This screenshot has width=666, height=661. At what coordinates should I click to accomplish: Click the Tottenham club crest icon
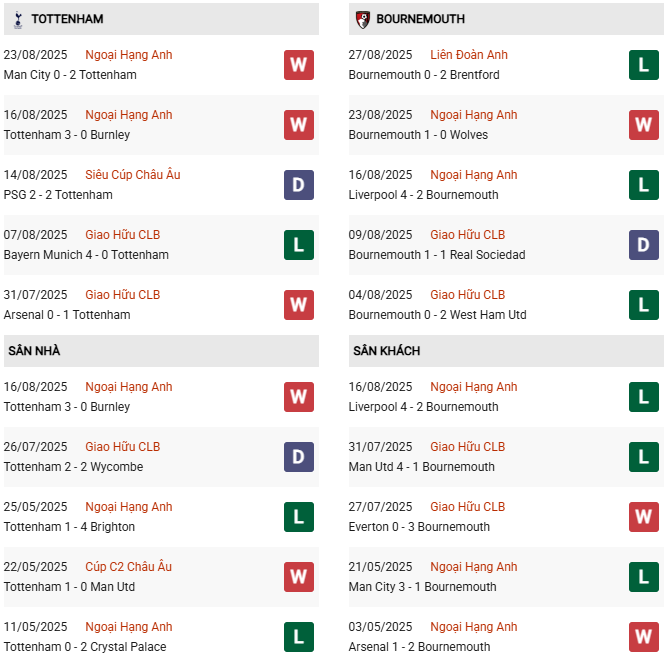17,19
